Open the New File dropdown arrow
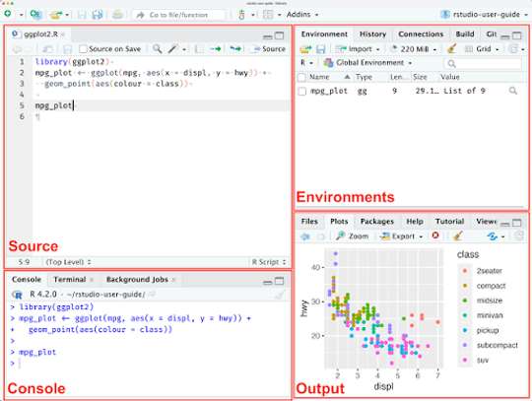The height and width of the screenshot is (401, 532). (21, 15)
